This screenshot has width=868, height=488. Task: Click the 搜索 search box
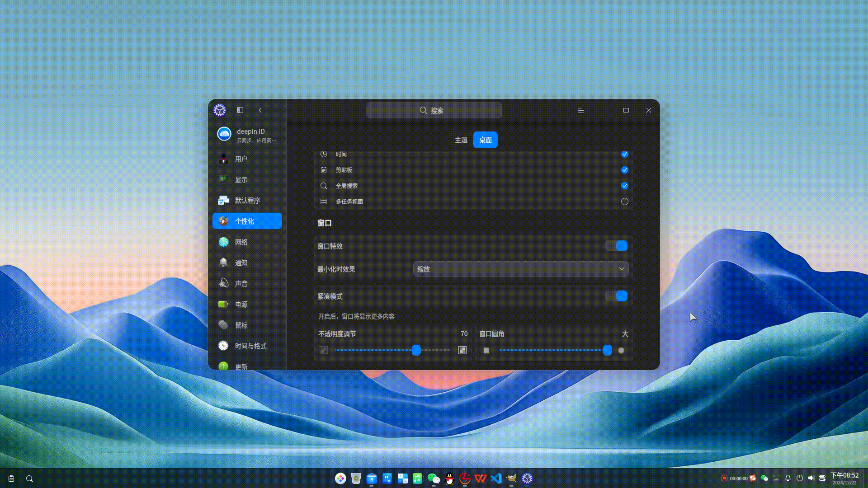click(434, 110)
